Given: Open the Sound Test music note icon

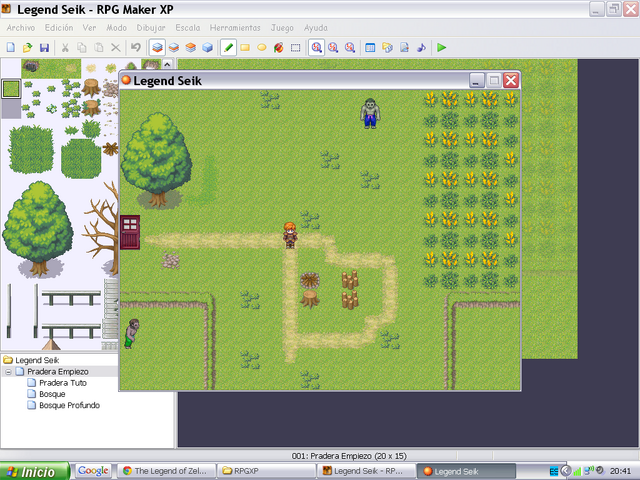Looking at the screenshot, I should click(x=421, y=48).
